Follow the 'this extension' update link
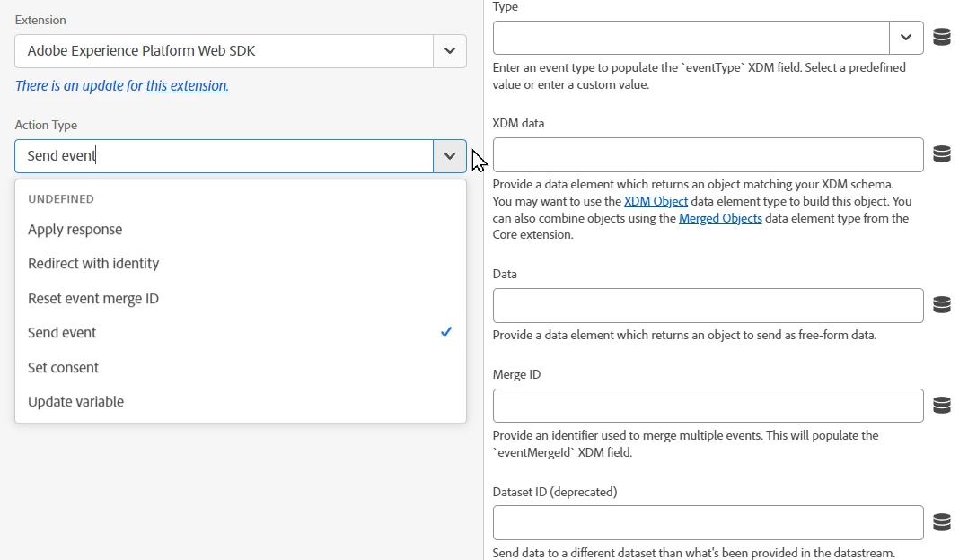The image size is (968, 560). (187, 86)
